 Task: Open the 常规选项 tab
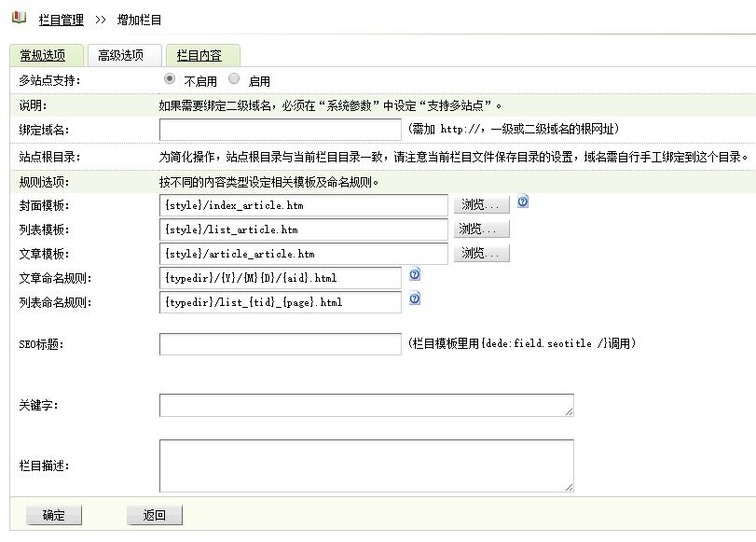point(44,54)
